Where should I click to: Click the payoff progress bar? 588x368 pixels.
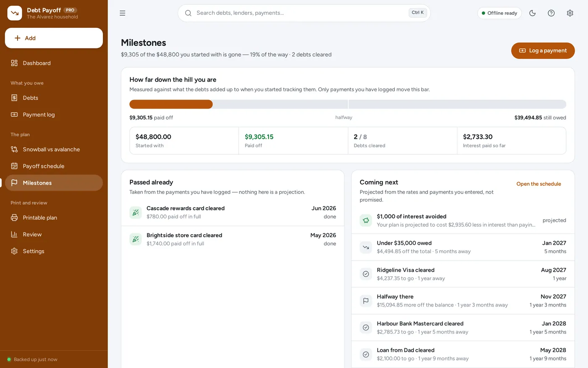[348, 104]
